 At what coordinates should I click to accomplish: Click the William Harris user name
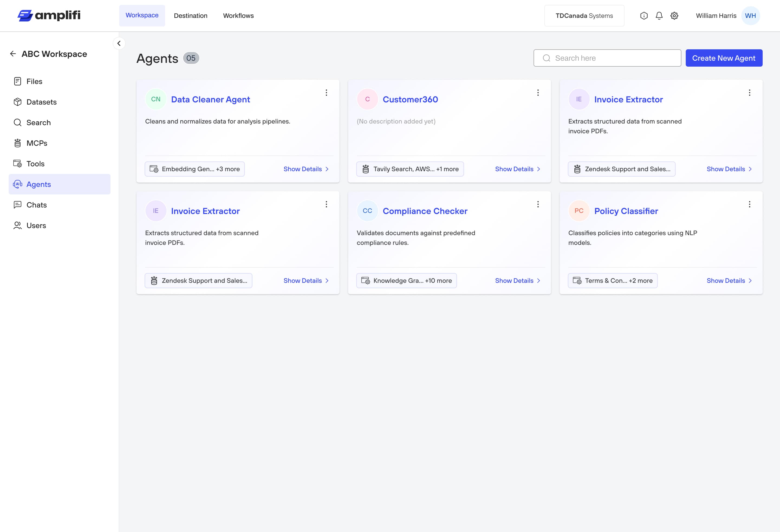[716, 16]
